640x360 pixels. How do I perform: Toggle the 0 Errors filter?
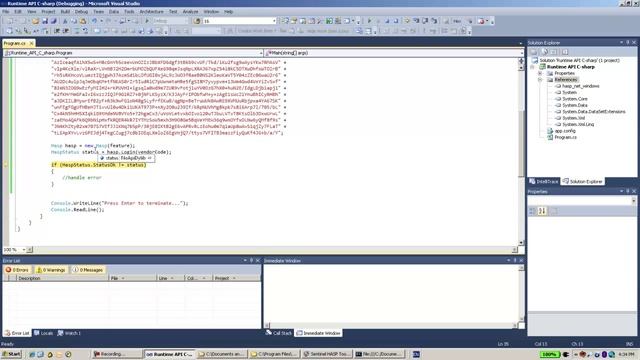17,270
